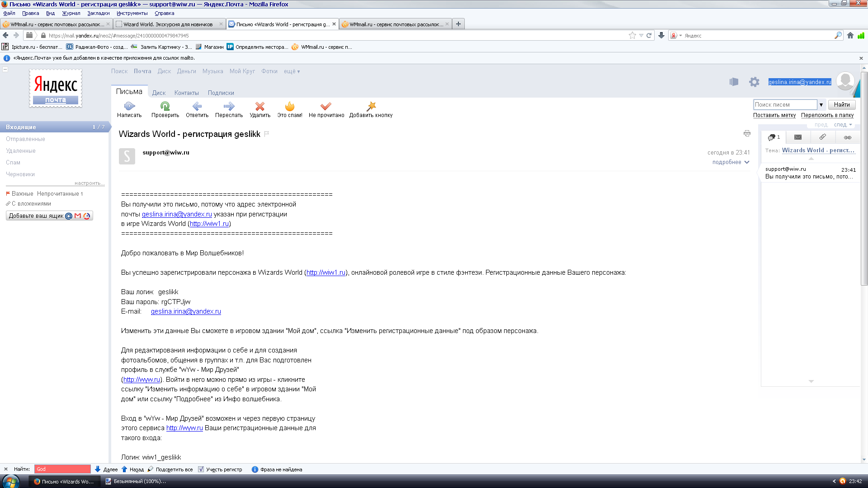
Task: Mark message with Это спам! icon
Action: (290, 106)
